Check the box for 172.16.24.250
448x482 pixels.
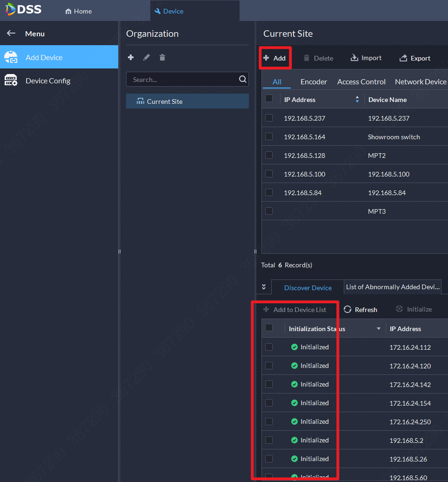pos(269,421)
